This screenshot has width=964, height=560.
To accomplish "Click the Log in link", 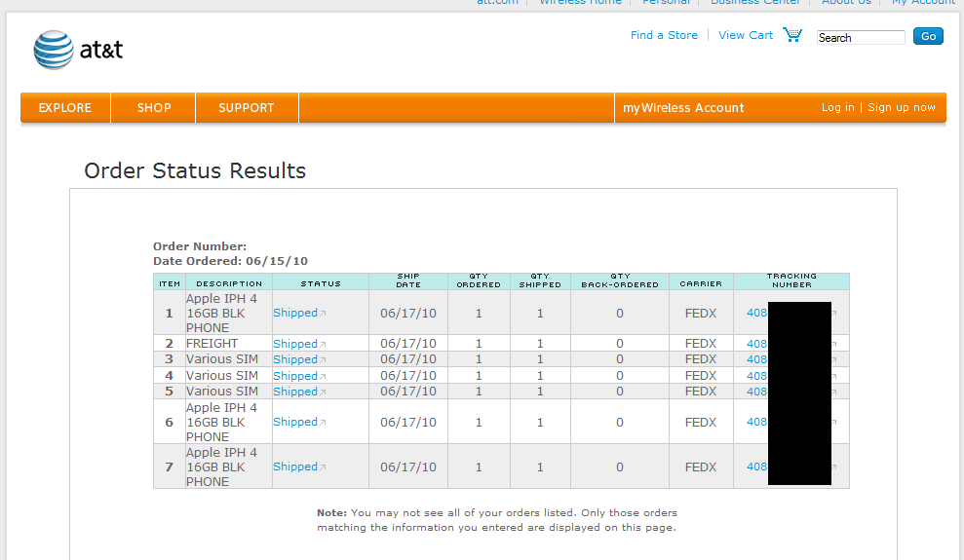I will 838,107.
